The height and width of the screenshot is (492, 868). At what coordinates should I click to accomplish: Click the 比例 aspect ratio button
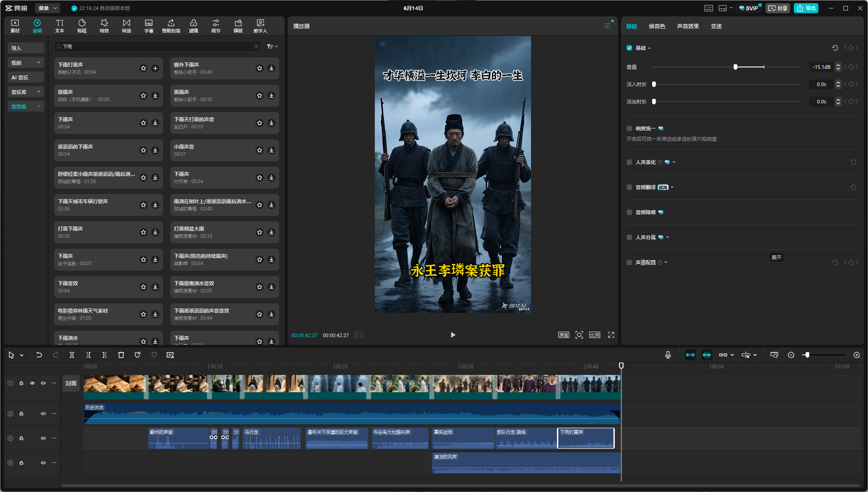point(595,335)
